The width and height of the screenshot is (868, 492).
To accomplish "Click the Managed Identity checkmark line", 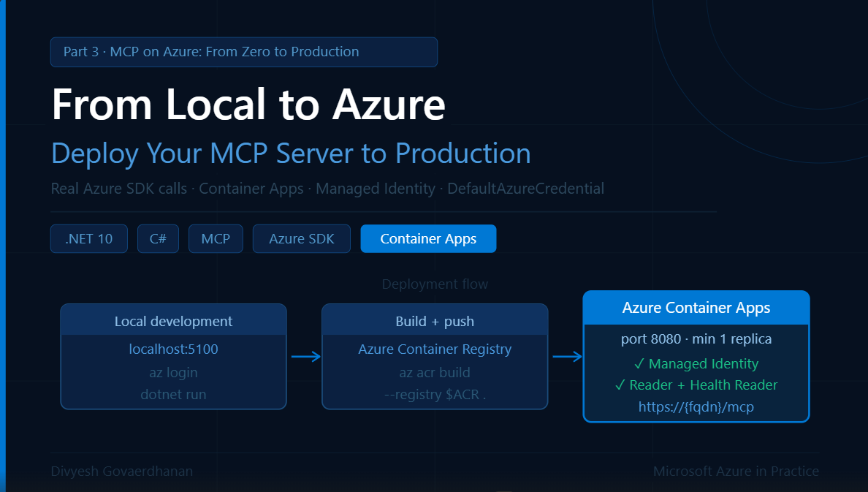I will point(696,364).
